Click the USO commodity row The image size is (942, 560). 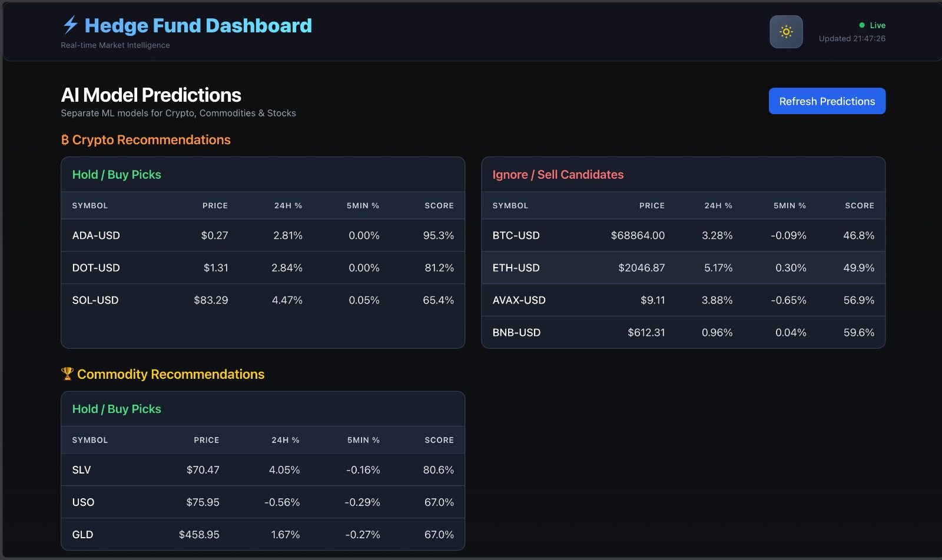(x=263, y=502)
